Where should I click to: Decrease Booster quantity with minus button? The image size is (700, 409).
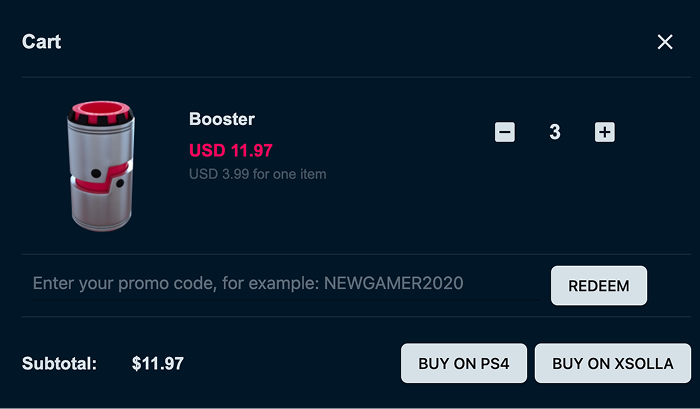click(505, 132)
